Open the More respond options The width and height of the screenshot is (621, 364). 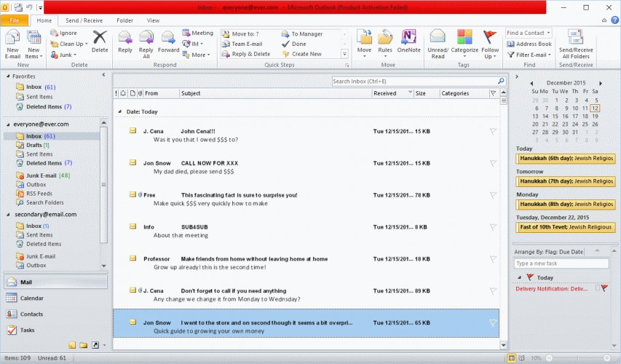pos(196,55)
